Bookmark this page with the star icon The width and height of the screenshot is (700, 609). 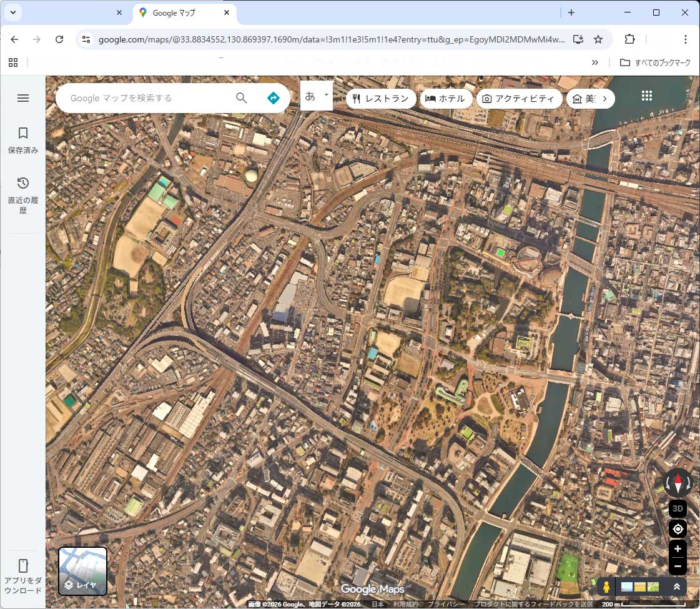tap(598, 39)
